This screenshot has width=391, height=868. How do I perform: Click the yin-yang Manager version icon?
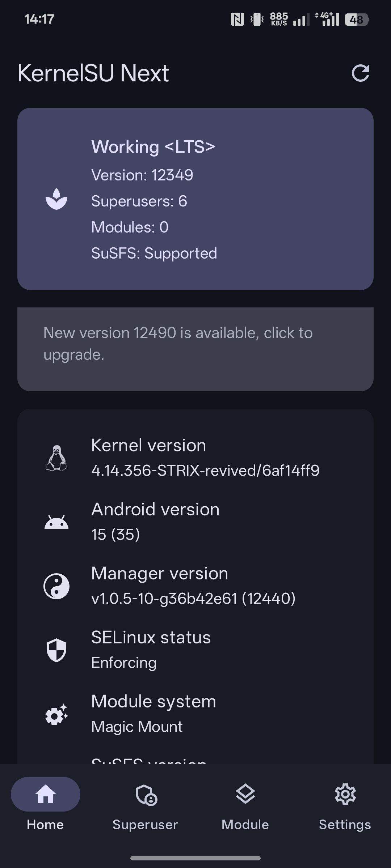[56, 586]
